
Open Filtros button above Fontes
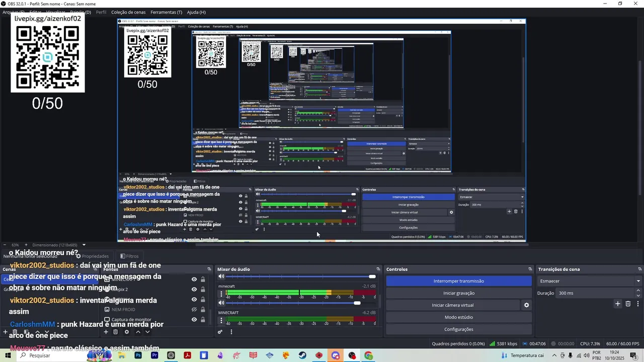(x=129, y=256)
